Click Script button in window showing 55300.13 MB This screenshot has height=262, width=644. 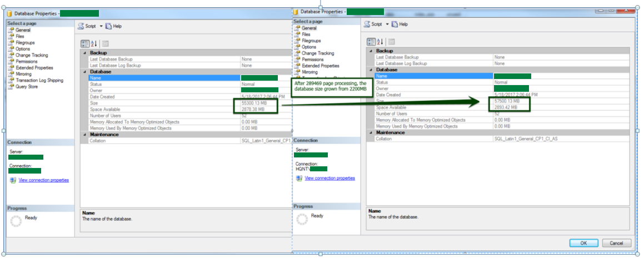tap(87, 26)
